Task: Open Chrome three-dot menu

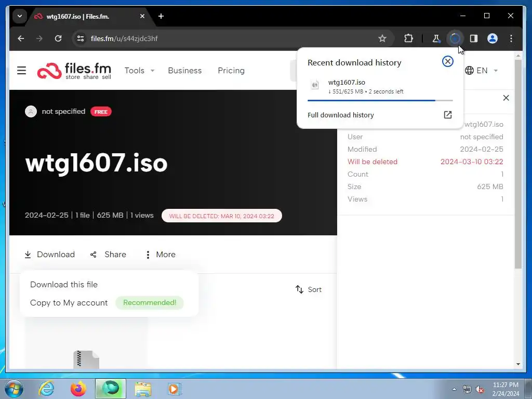Action: click(x=511, y=38)
